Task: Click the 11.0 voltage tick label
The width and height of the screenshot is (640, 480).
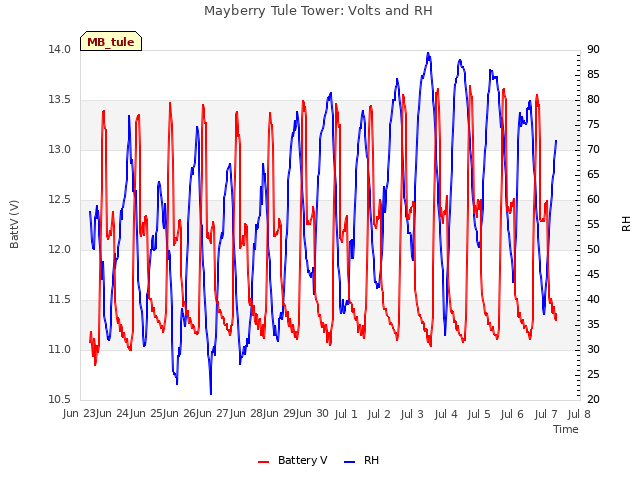Action: pyautogui.click(x=60, y=350)
